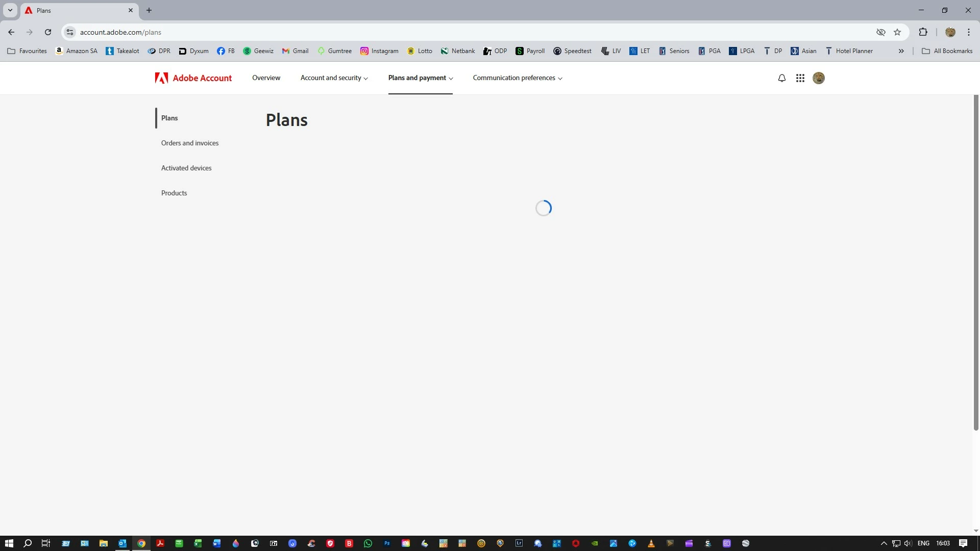Open Photoshop from the taskbar
Image resolution: width=980 pixels, height=551 pixels.
click(387, 543)
